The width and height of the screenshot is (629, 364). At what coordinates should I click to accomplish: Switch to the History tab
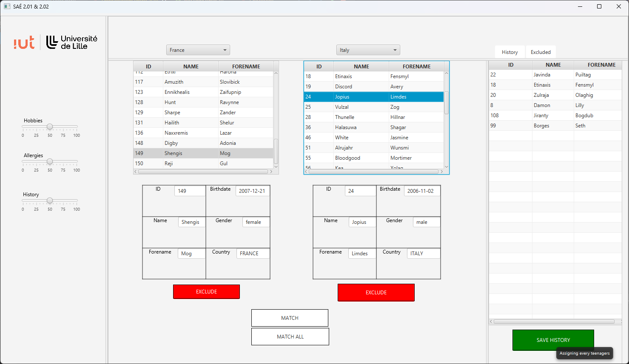[x=509, y=51]
